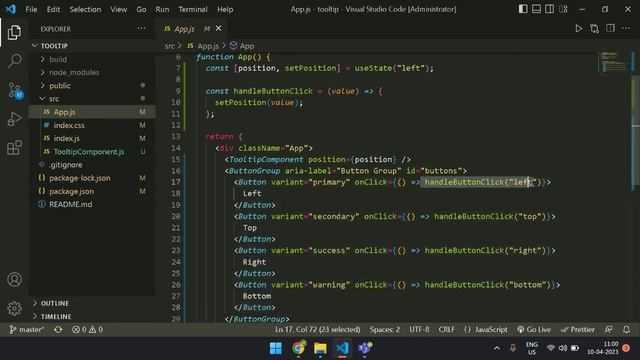Close the App.js editor tab
640x360 pixels.
218,28
